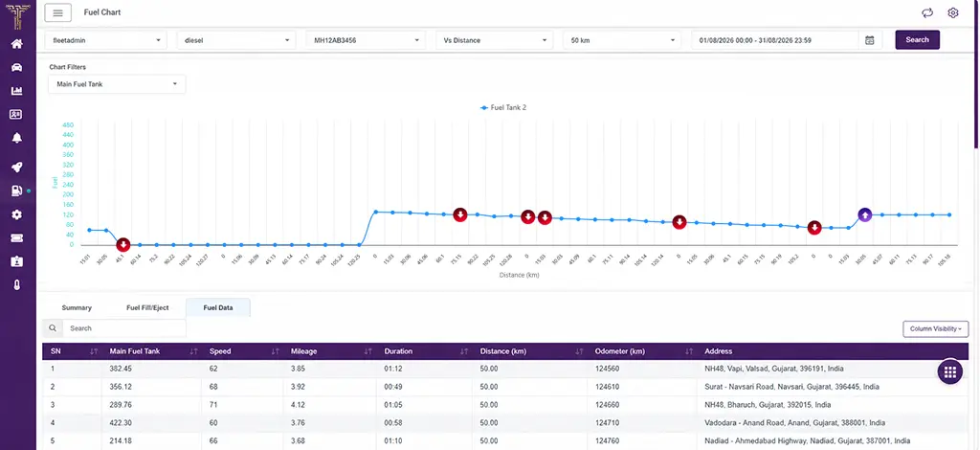Viewport: 980px width, 450px height.
Task: Click the purple Search button
Action: 917,39
